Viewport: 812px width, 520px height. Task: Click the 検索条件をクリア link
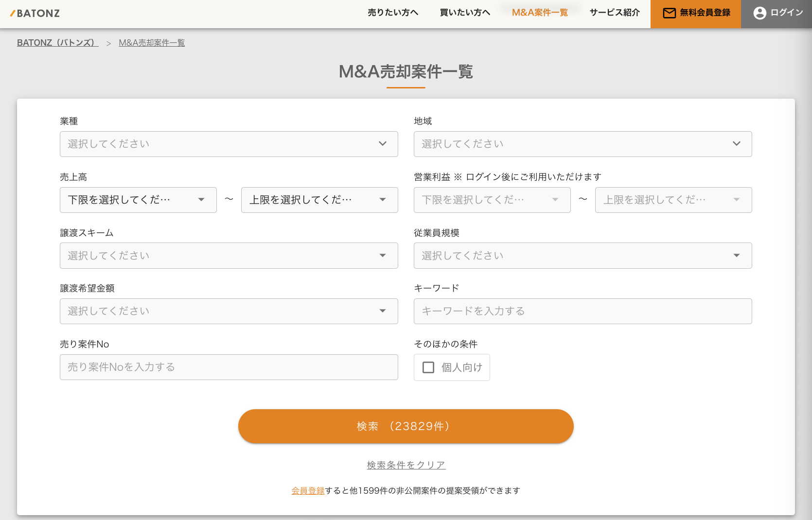pyautogui.click(x=406, y=465)
